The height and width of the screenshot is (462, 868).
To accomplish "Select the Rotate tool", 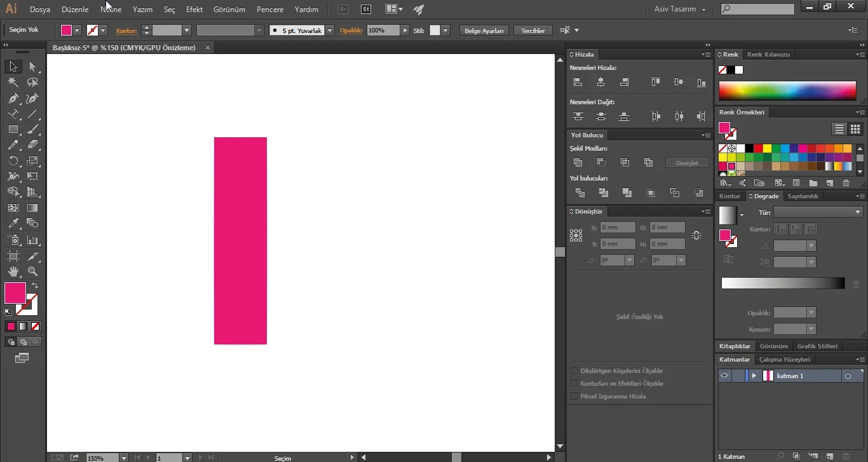I will [x=13, y=161].
